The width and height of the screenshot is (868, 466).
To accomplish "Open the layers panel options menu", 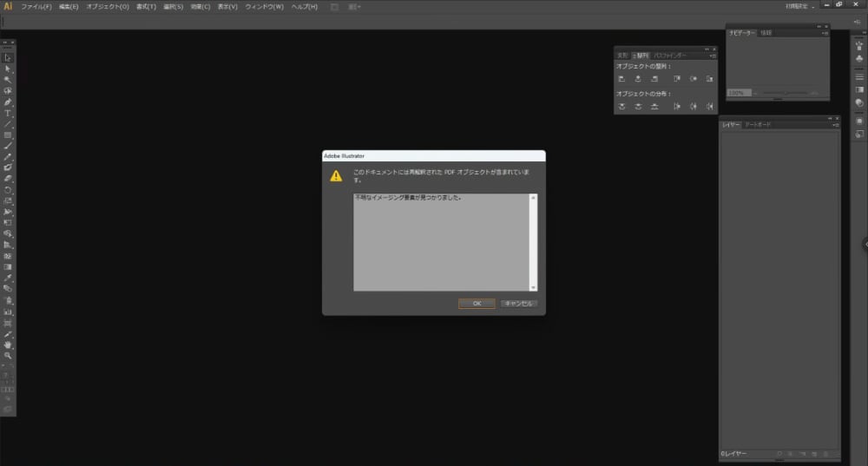I will 834,125.
